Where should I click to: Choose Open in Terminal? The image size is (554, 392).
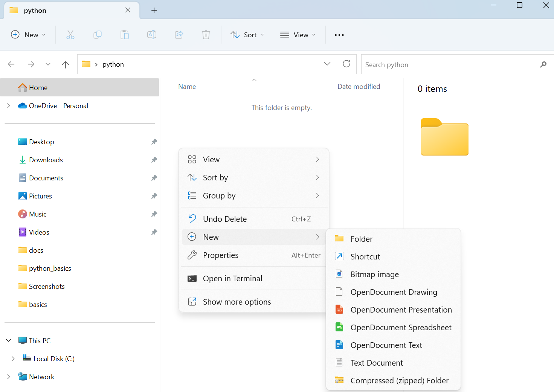click(x=254, y=279)
